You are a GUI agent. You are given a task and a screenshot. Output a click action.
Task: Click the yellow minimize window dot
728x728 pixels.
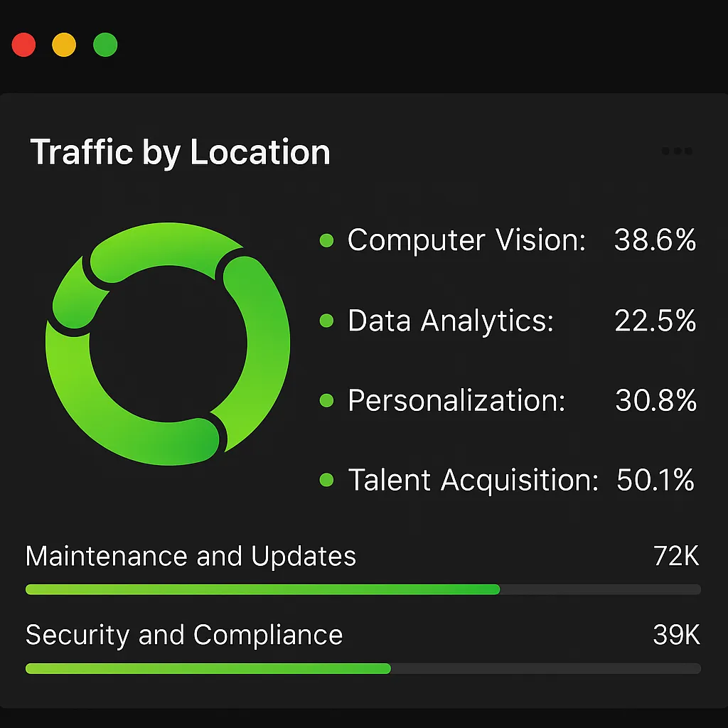[x=64, y=45]
